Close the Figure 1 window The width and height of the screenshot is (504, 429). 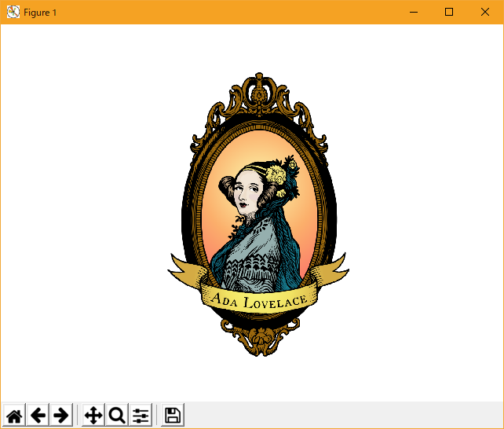coord(485,12)
